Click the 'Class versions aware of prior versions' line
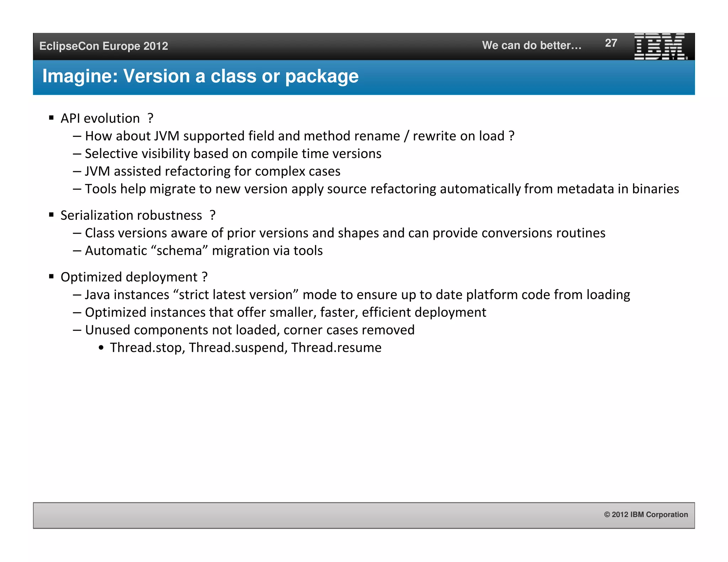The image size is (728, 562). click(x=345, y=233)
